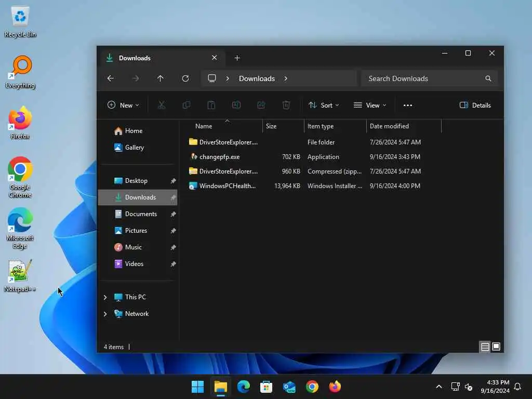
Task: Sort by Date modified column header
Action: pos(389,126)
